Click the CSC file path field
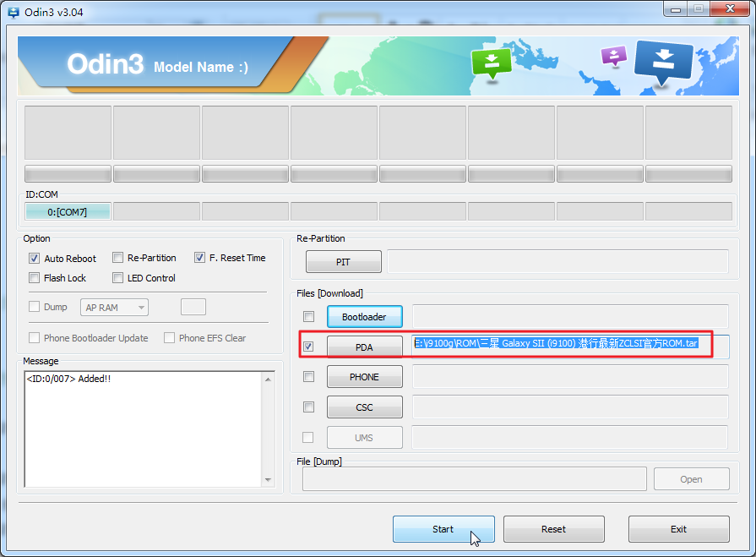Viewport: 756px width, 557px height. pyautogui.click(x=570, y=407)
